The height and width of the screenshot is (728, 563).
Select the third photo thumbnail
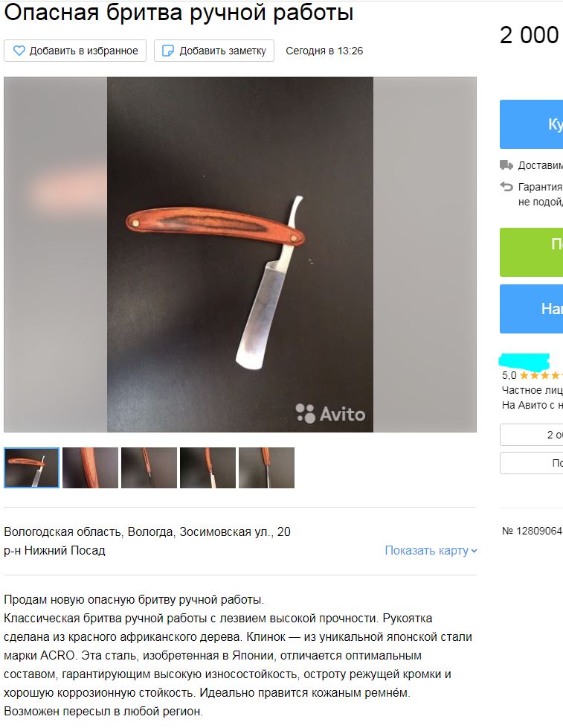[x=149, y=467]
